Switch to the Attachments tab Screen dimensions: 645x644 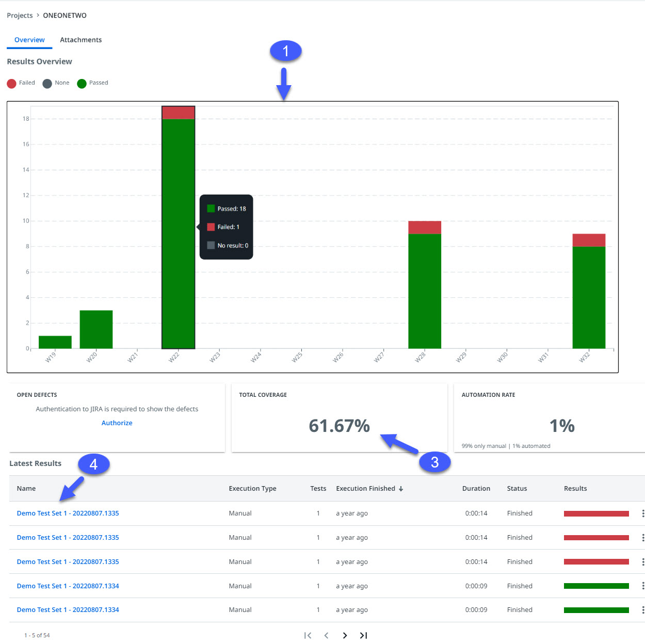pyautogui.click(x=80, y=40)
